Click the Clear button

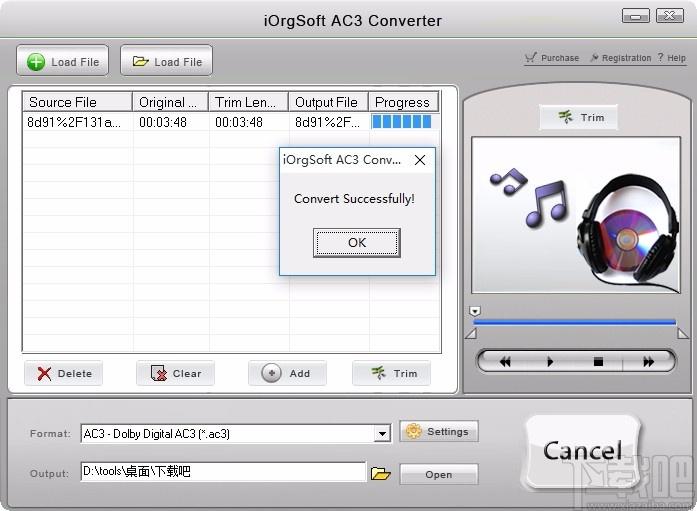click(176, 373)
